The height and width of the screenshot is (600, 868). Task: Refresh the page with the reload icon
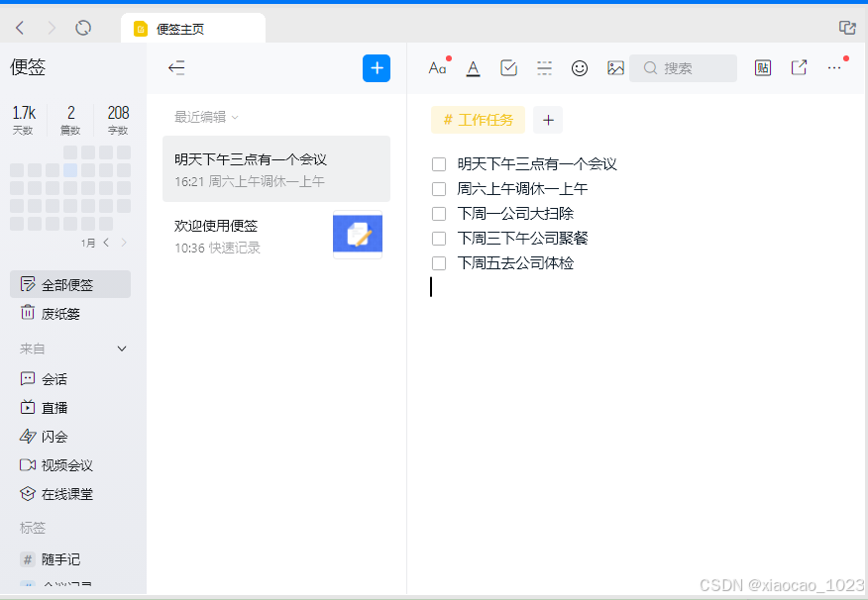83,28
